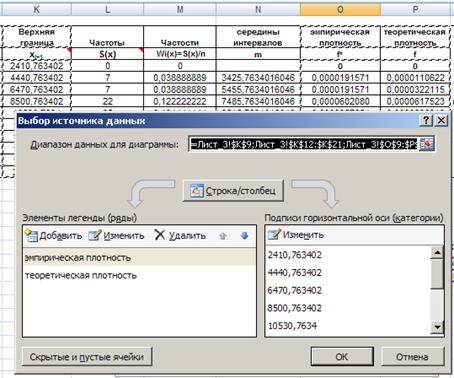Switch rows and columns with Строка/столбец
This screenshot has height=378, width=454.
(x=233, y=191)
